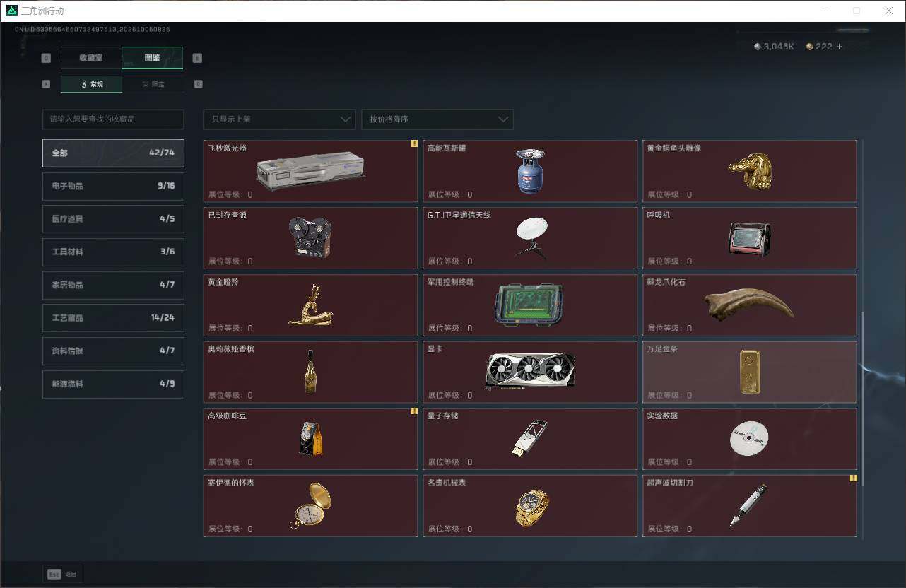Click the 222 gold currency balance
The width and height of the screenshot is (906, 588).
click(819, 47)
